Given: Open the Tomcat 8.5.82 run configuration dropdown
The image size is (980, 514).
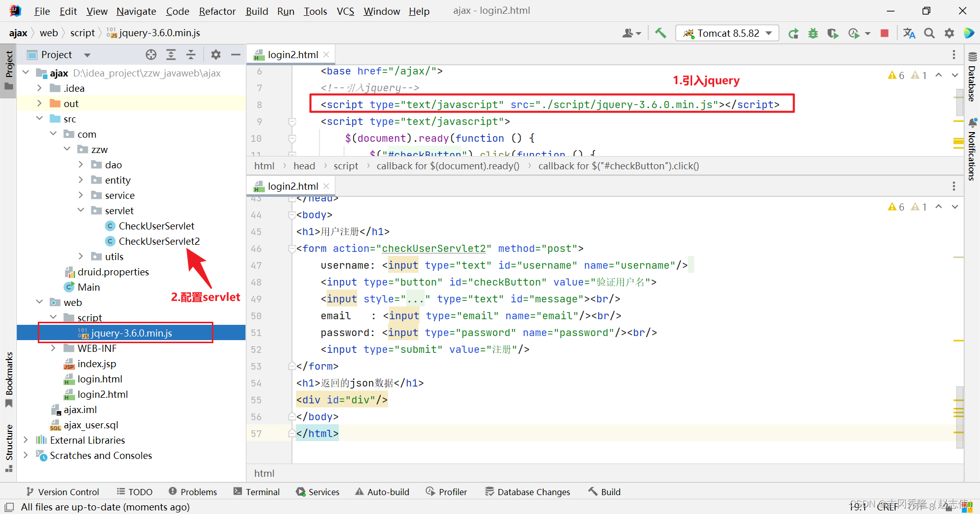Looking at the screenshot, I should [x=728, y=33].
